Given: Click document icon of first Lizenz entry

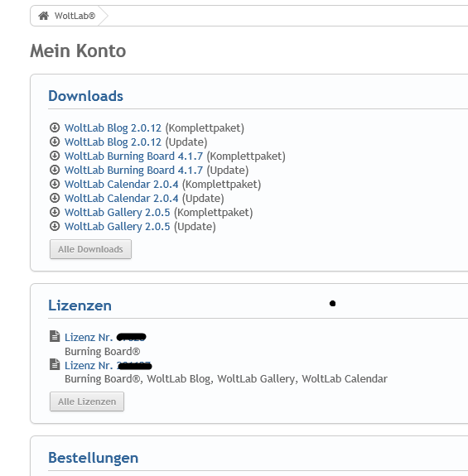Looking at the screenshot, I should [x=55, y=336].
